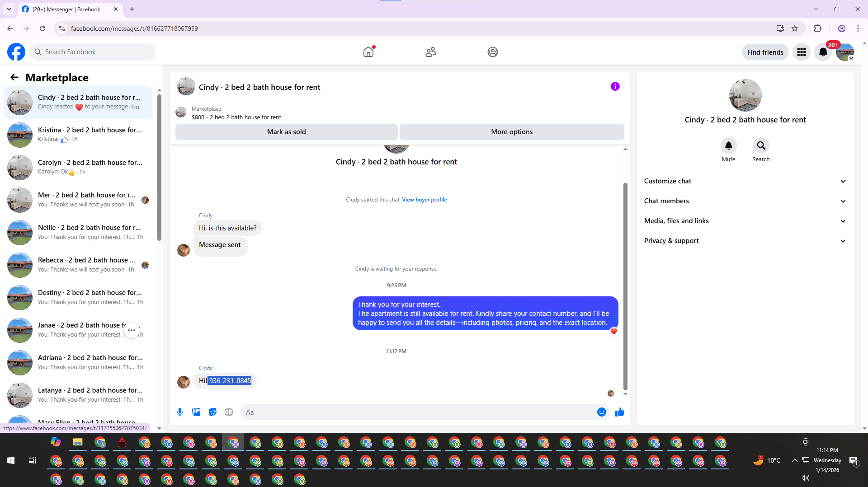Open the Facebook menu grid icon
The image size is (868, 487).
pyautogui.click(x=802, y=52)
